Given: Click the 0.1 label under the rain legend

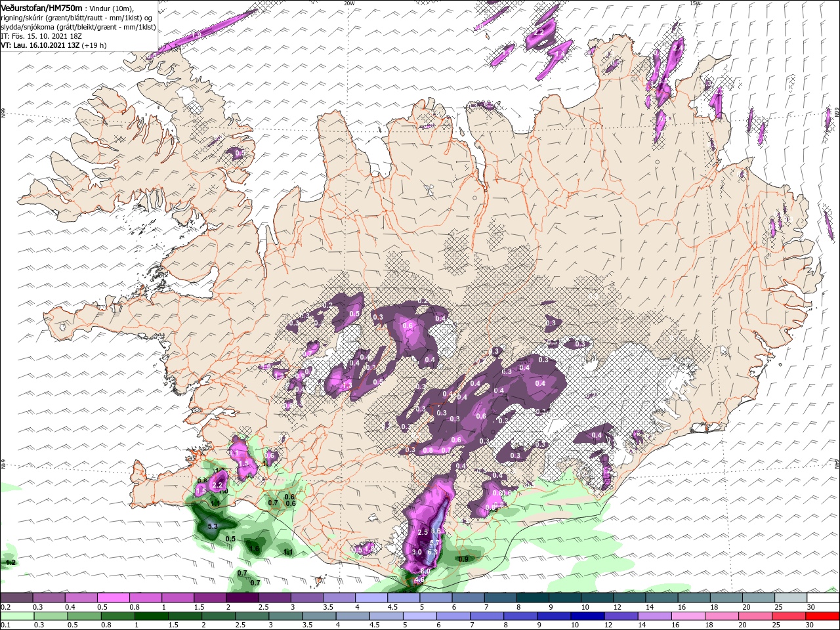Looking at the screenshot, I should tap(5, 625).
